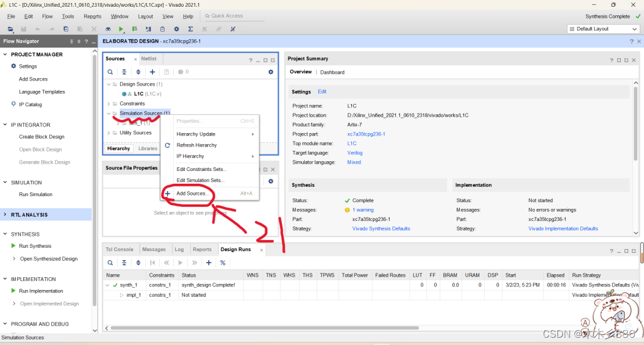
Task: Collapse the SYNTHESIS section
Action: coord(5,234)
